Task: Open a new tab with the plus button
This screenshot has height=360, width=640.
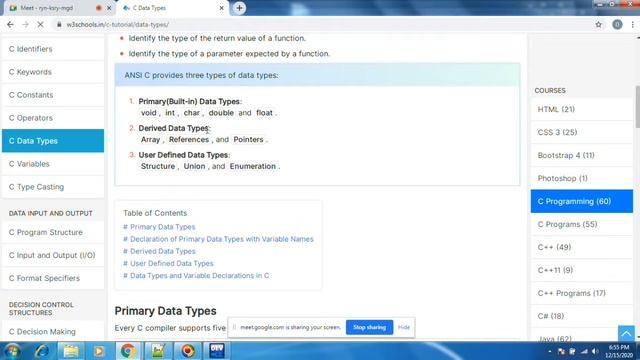Action: coord(239,8)
